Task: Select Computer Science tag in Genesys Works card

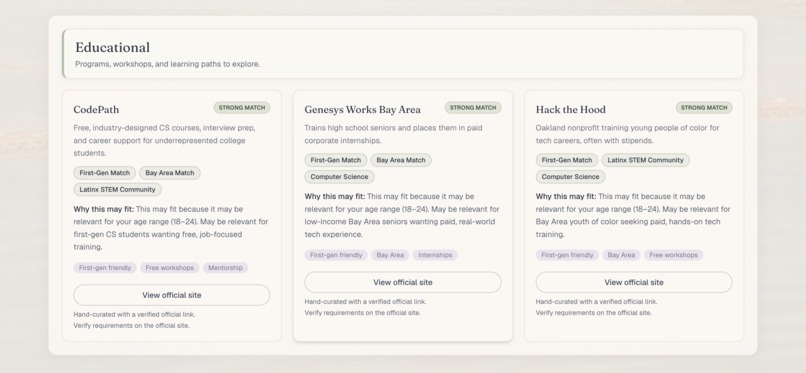Action: 339,177
